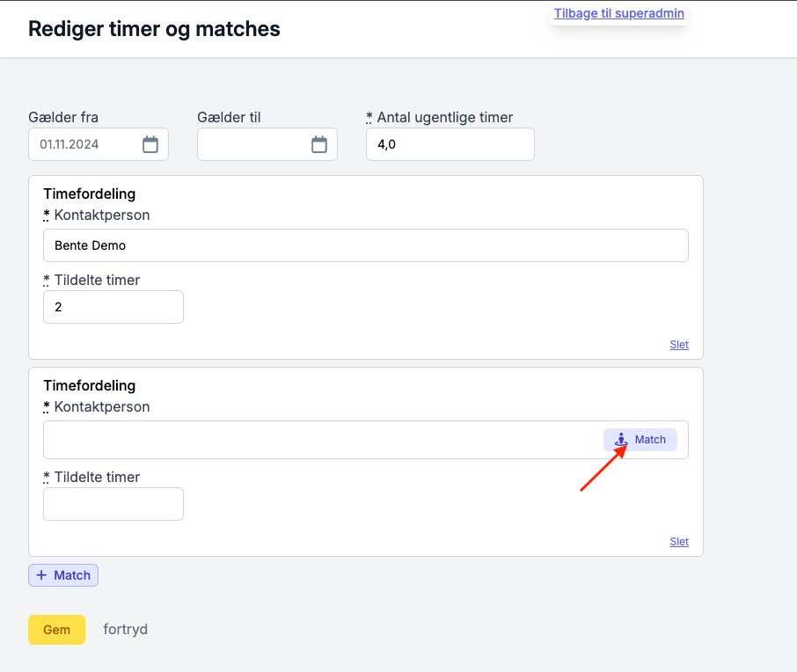Open the Kontaktperson field containing Bente Demo

click(x=365, y=245)
